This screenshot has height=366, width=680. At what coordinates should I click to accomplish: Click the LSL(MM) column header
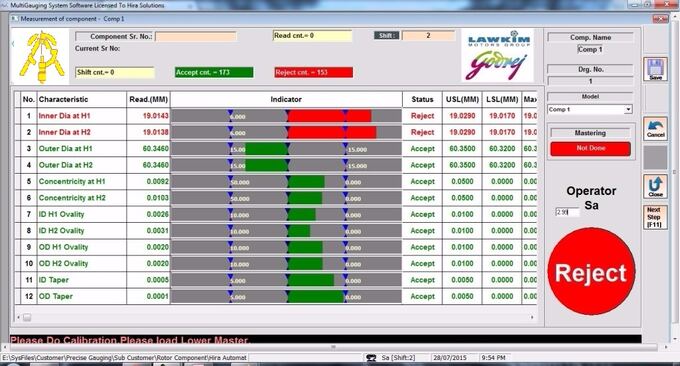pos(502,99)
